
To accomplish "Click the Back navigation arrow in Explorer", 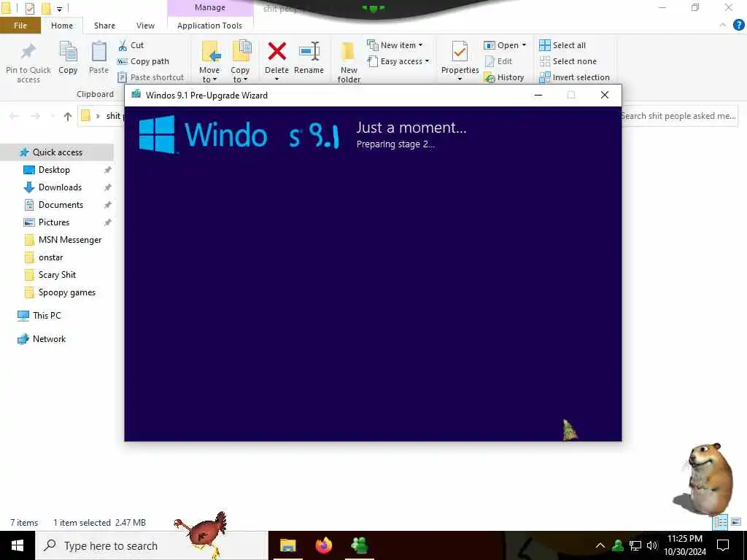I will 14,116.
